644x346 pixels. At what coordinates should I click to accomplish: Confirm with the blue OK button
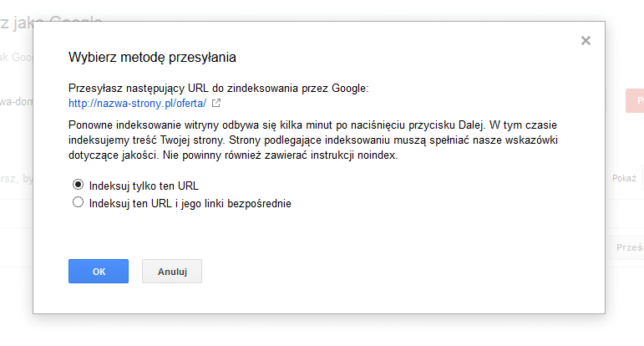point(99,272)
